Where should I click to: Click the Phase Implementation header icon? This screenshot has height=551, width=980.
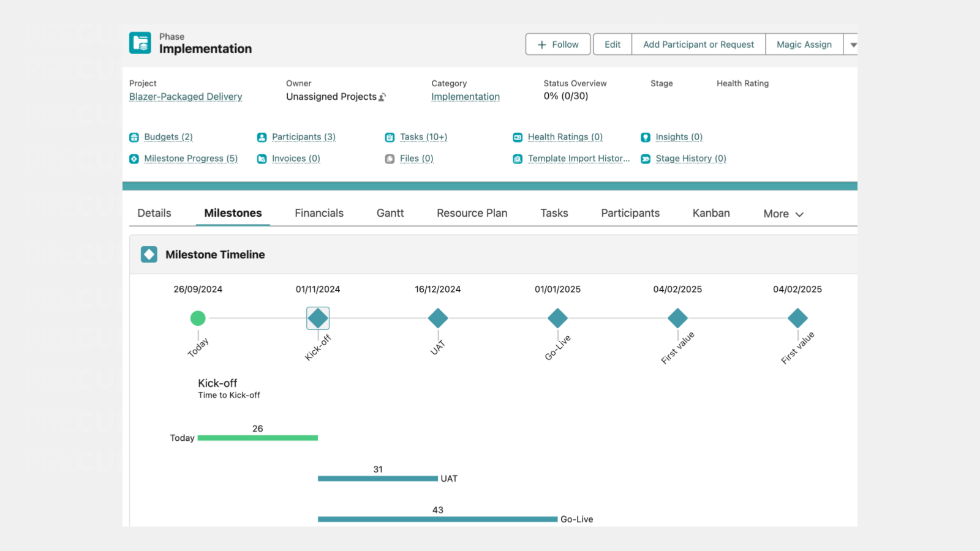pyautogui.click(x=140, y=43)
